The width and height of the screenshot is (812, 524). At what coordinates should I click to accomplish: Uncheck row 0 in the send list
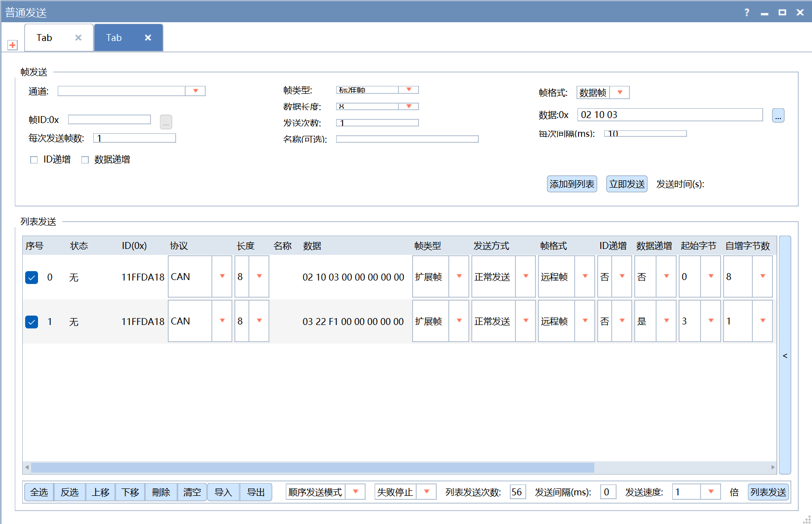[32, 278]
